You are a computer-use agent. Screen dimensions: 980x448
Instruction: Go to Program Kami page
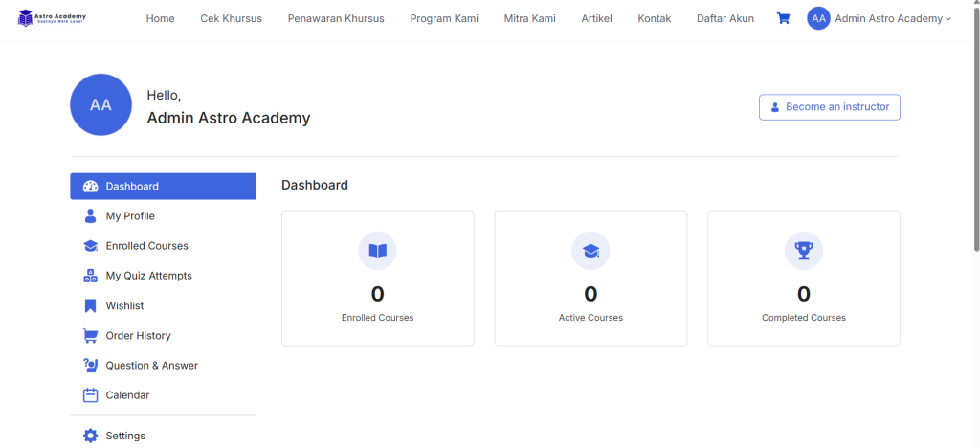coord(444,18)
